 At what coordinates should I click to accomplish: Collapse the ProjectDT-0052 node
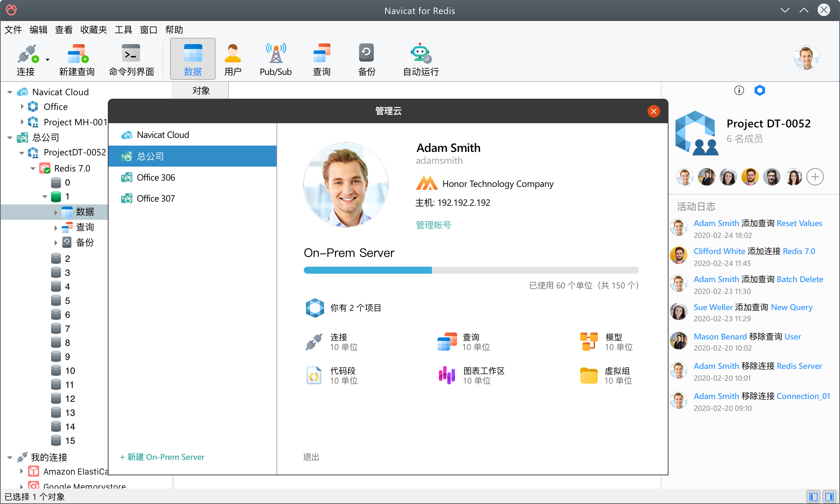pyautogui.click(x=22, y=153)
